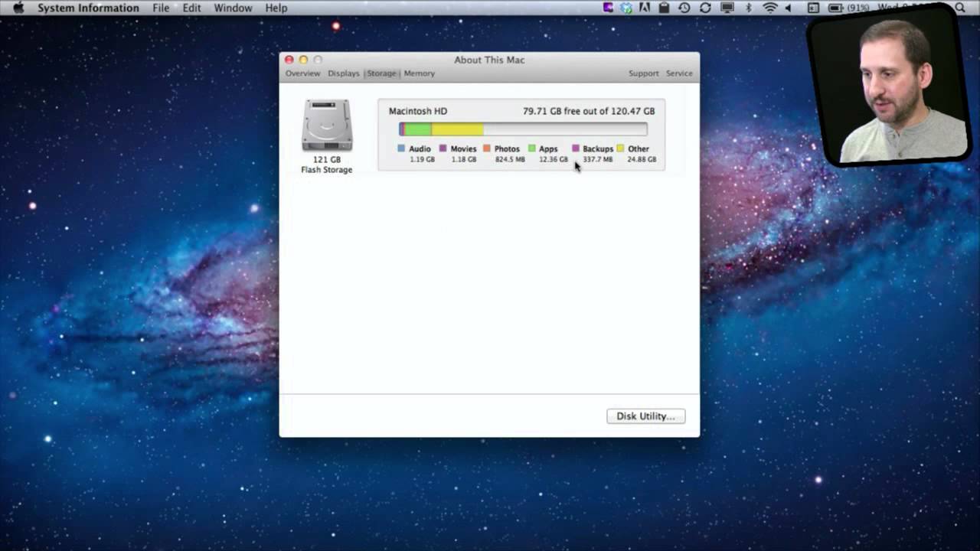Open the File menu

[161, 8]
